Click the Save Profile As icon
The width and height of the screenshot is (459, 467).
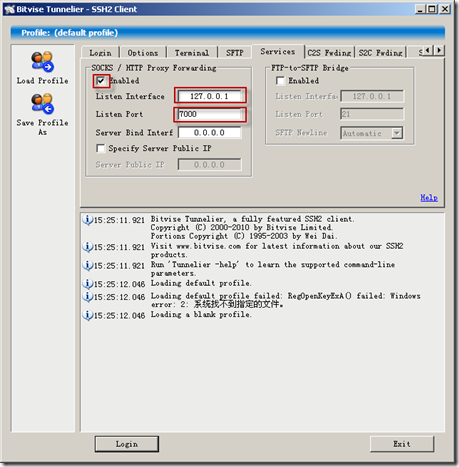pos(42,104)
